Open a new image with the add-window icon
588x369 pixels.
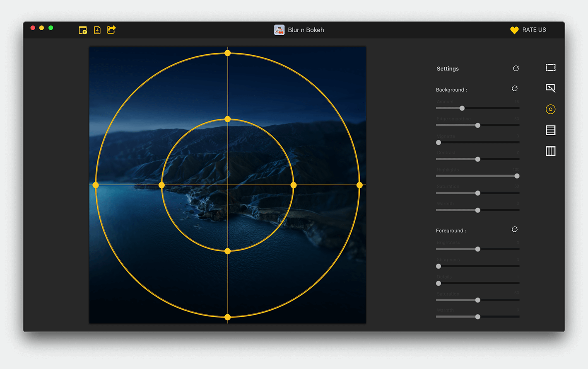[x=83, y=30]
